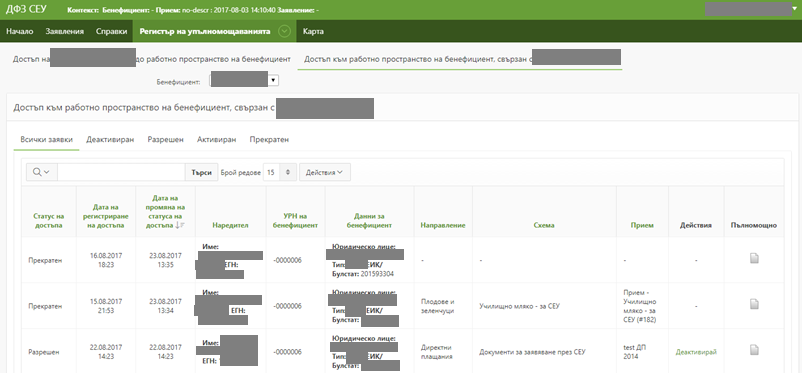The image size is (802, 373).
Task: Sort by Дата на промяна на статуса column
Action: point(165,211)
